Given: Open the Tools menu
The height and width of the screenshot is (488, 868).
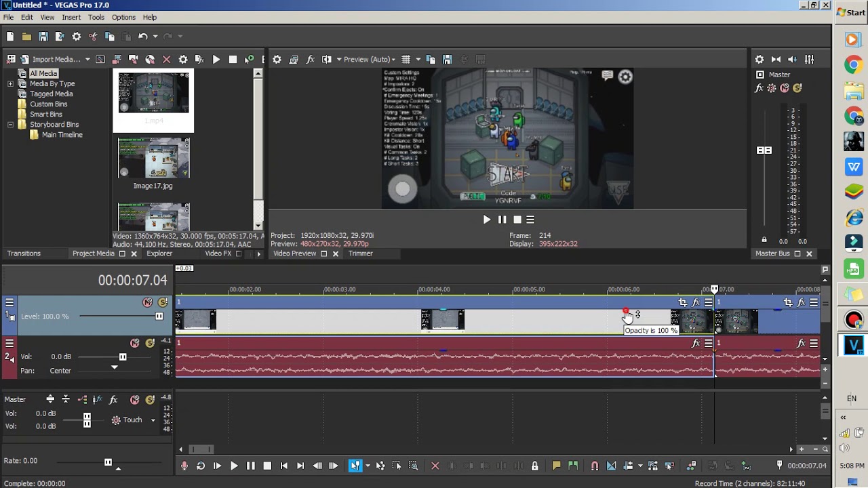Looking at the screenshot, I should 96,17.
